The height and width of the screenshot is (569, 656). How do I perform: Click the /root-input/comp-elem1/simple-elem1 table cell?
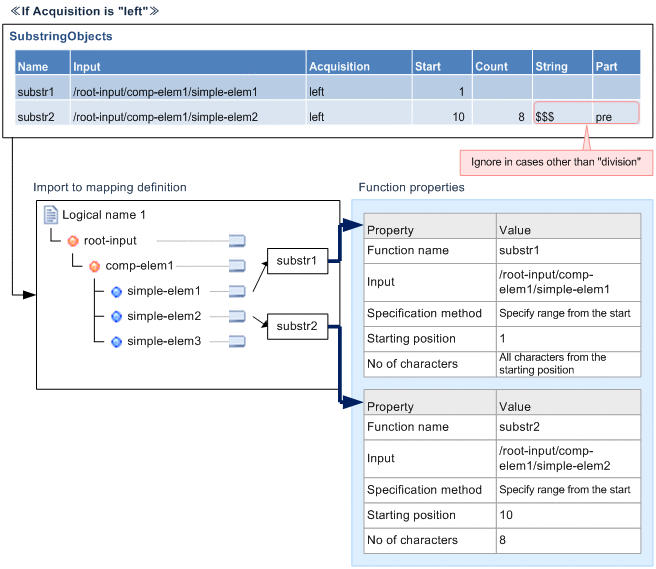[188, 87]
